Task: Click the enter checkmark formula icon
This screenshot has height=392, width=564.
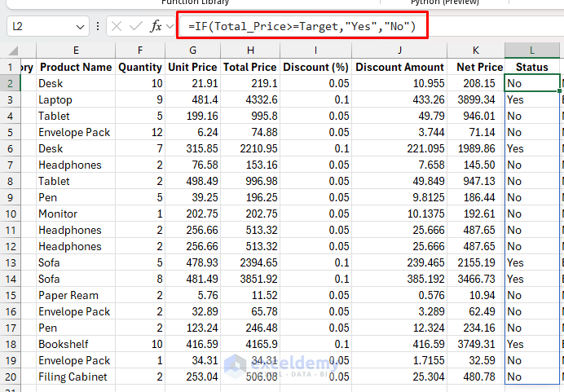Action: click(136, 26)
